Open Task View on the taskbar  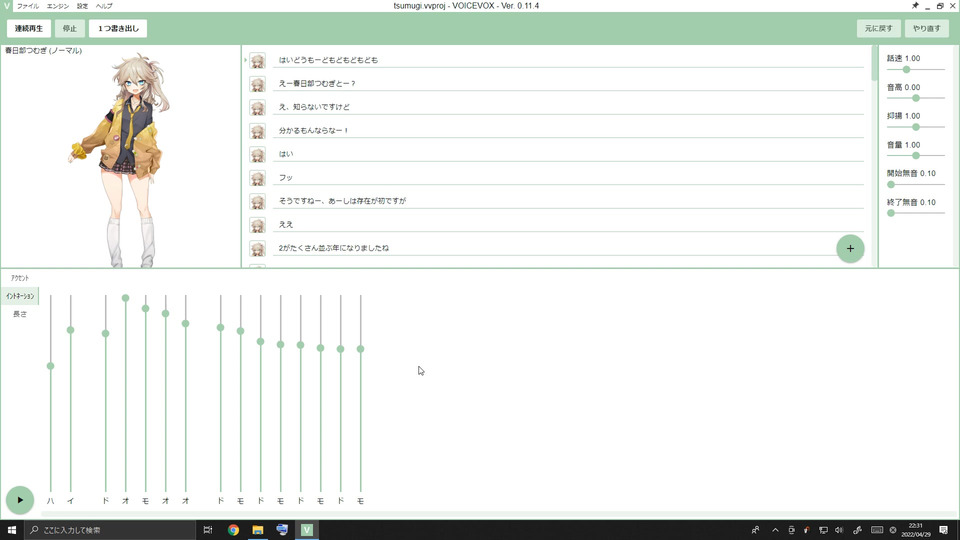coord(208,530)
